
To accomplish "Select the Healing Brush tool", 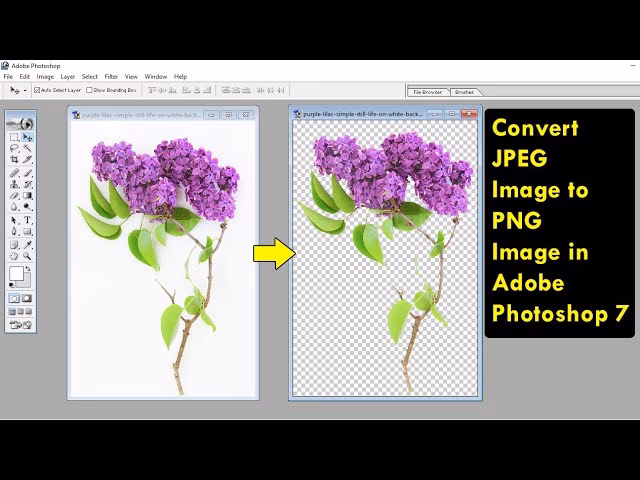I will click(14, 173).
